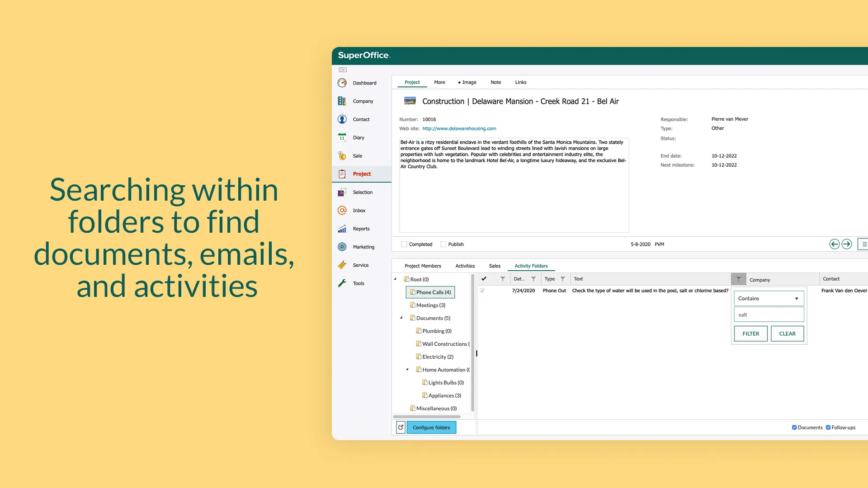The height and width of the screenshot is (488, 868).
Task: Open the Inbox email icon
Action: 342,211
